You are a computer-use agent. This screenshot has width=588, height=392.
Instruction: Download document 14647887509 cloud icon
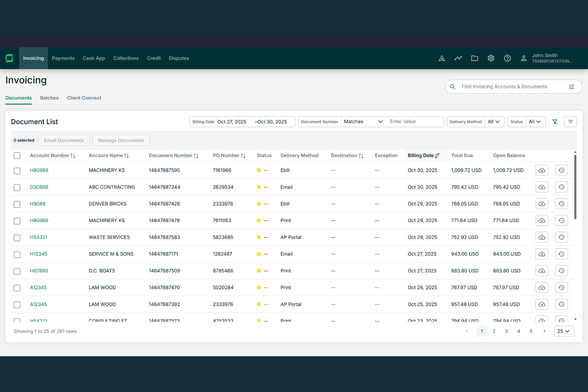coord(542,271)
